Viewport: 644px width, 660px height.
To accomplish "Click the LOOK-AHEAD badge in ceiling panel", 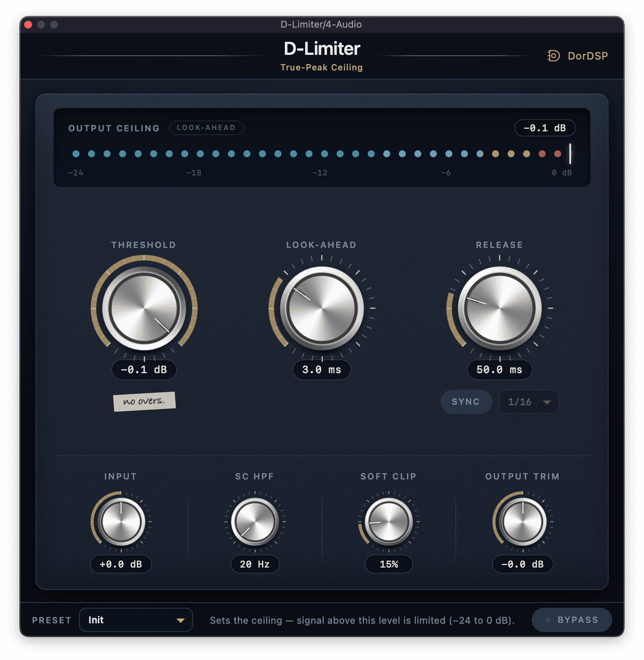I will [x=206, y=128].
